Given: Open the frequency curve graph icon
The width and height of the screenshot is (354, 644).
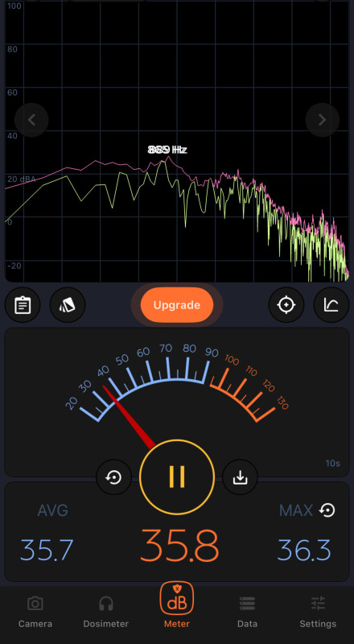Looking at the screenshot, I should point(331,305).
